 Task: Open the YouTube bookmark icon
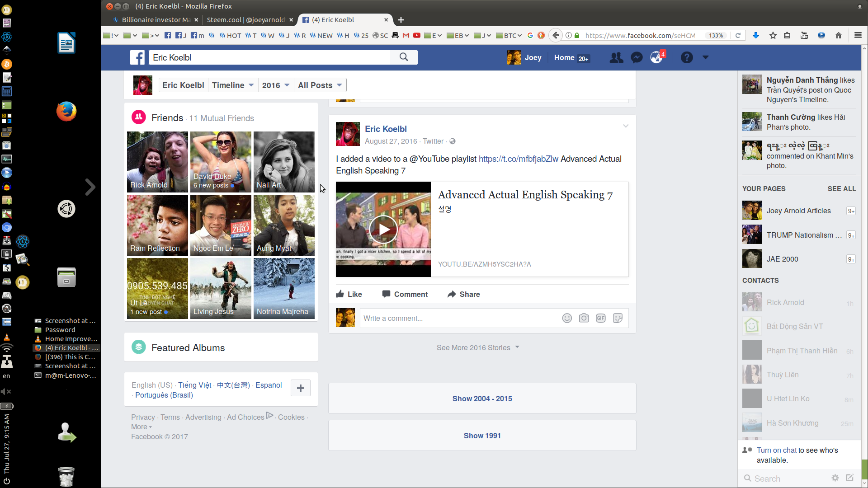(416, 35)
